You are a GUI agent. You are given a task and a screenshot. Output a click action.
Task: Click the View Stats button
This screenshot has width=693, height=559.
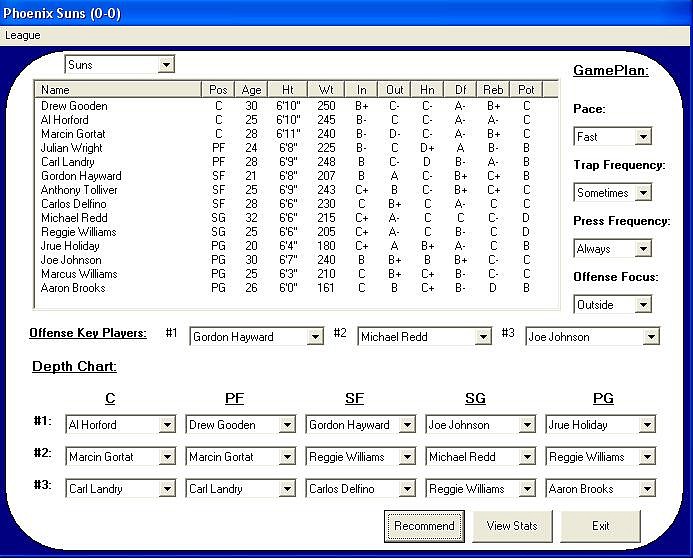click(512, 526)
